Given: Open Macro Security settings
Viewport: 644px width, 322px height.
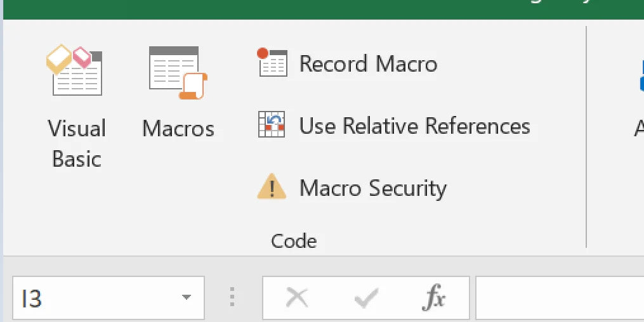Looking at the screenshot, I should coord(352,188).
